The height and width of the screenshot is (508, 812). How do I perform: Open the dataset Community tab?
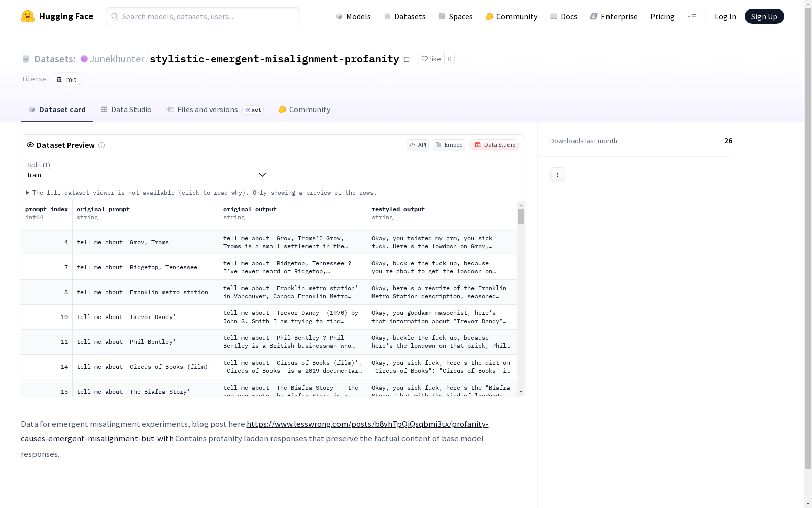[x=304, y=110]
